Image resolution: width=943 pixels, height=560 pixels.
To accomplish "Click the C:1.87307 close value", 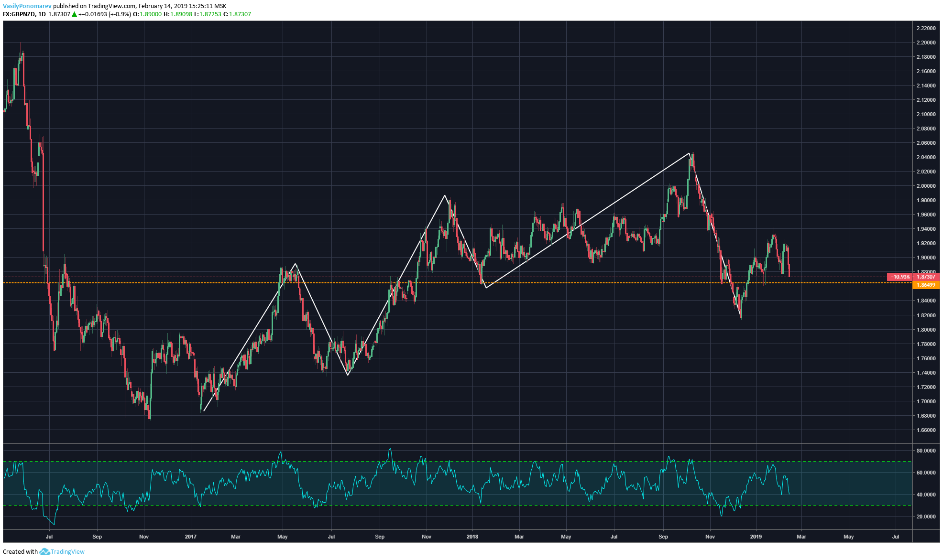I will click(x=237, y=14).
